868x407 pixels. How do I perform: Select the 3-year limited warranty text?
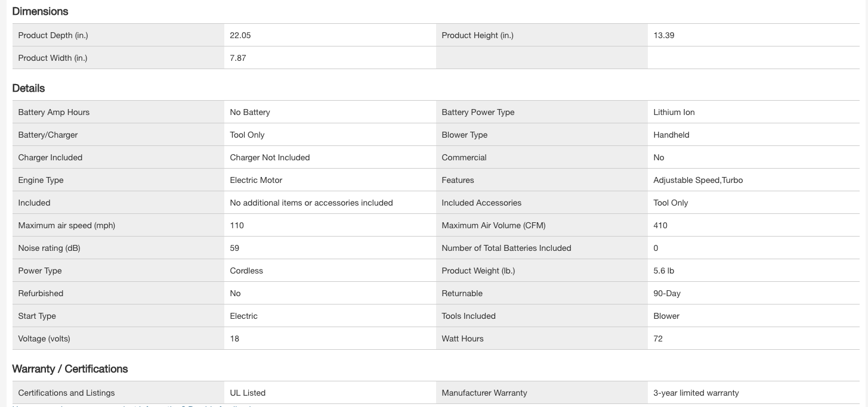[696, 393]
